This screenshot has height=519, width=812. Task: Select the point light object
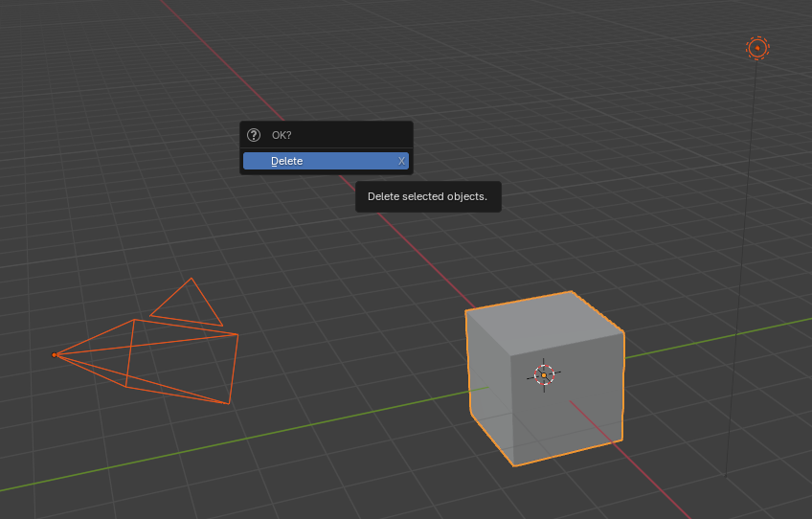tap(757, 48)
